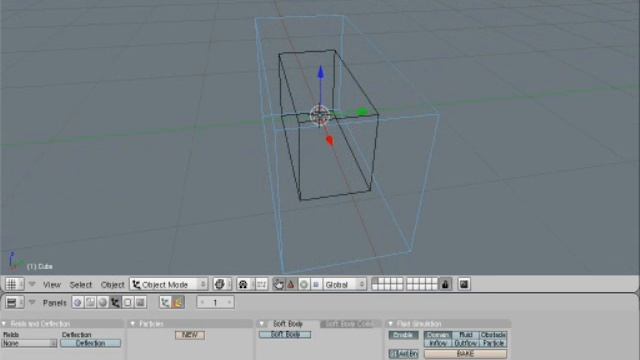Decrease the current frame number

coord(202,302)
